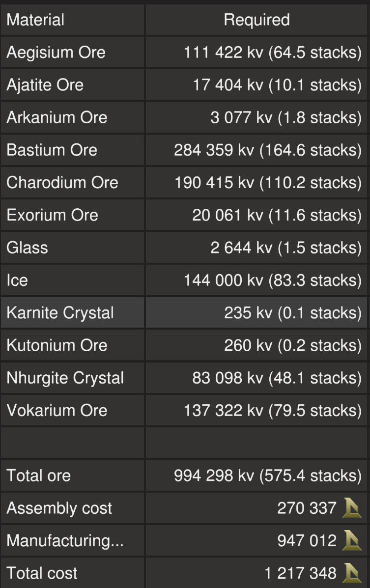Click the Ice material row

click(17, 280)
